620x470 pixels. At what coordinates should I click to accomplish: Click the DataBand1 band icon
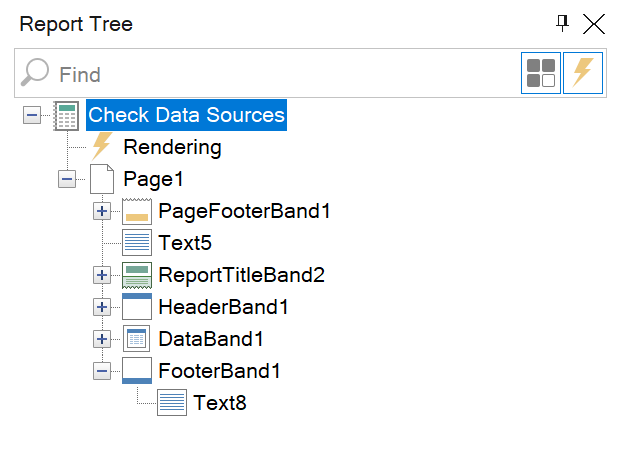(x=136, y=339)
